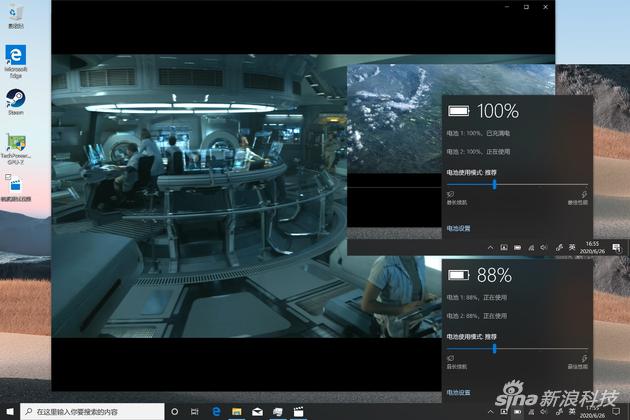Open the video file icon on the desktop
This screenshot has width=630, height=420.
(16, 185)
